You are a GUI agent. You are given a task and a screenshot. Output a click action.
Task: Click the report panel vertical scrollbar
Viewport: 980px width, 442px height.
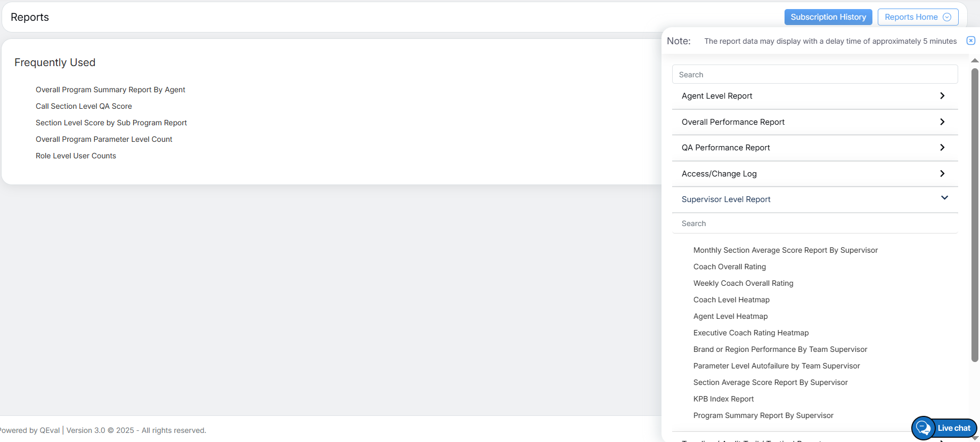point(975,213)
